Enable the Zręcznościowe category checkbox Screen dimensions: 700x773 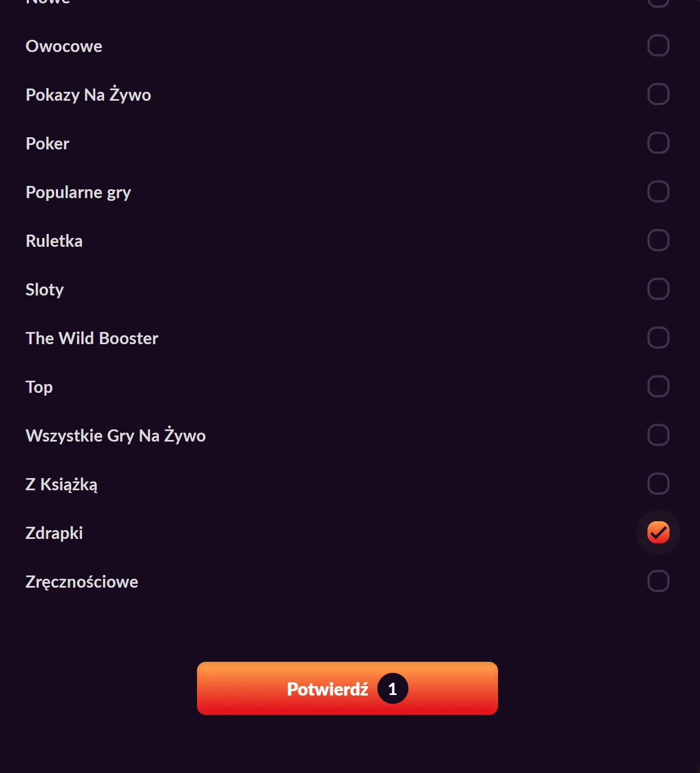coord(658,581)
